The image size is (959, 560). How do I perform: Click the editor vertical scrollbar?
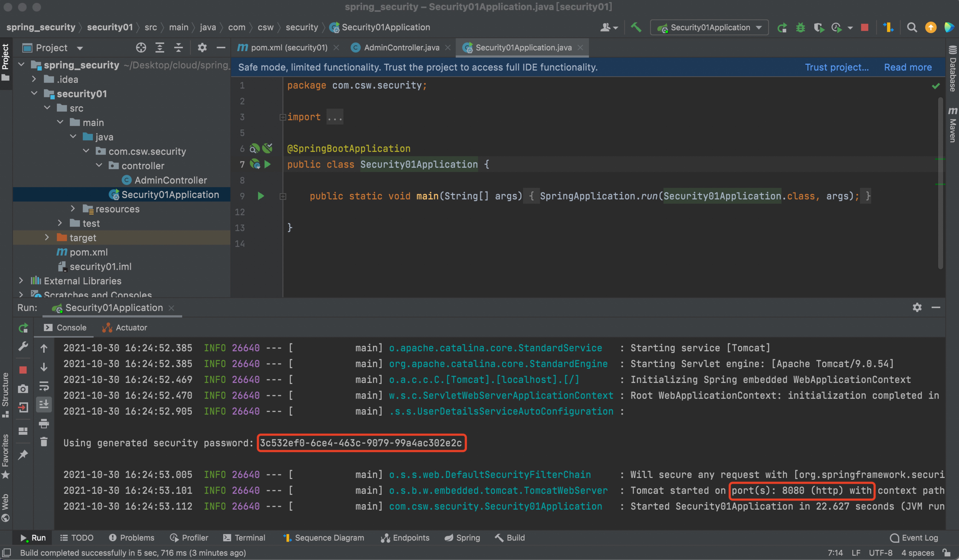coord(940,183)
